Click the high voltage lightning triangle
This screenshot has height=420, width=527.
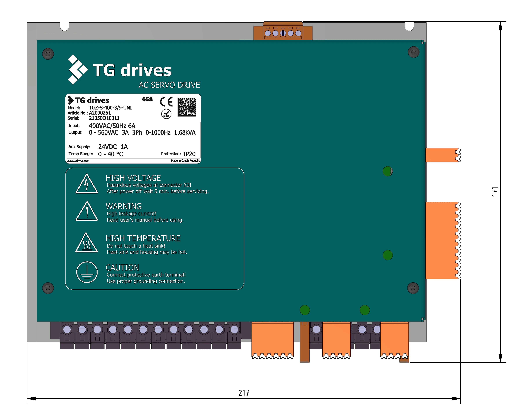pos(87,184)
